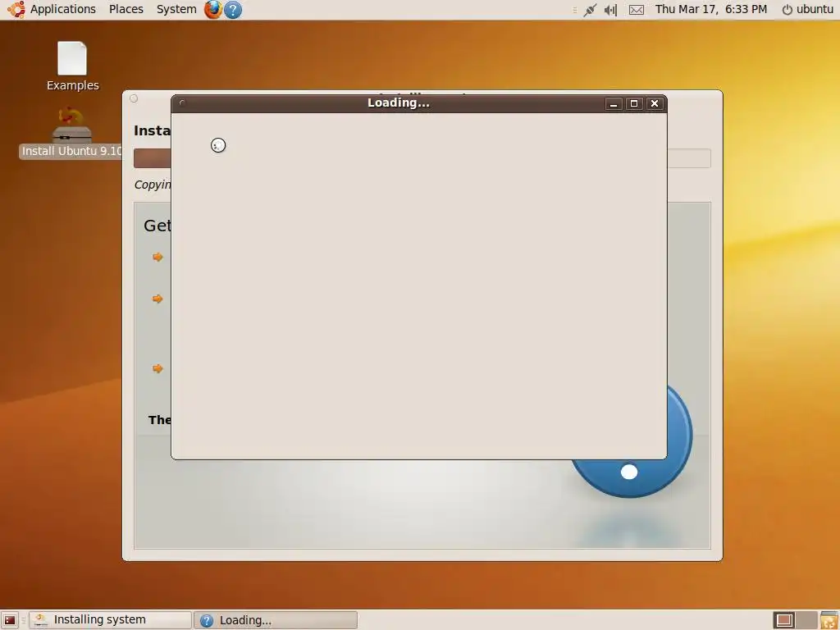This screenshot has height=630, width=840.
Task: Open the Applications menu
Action: [x=62, y=9]
